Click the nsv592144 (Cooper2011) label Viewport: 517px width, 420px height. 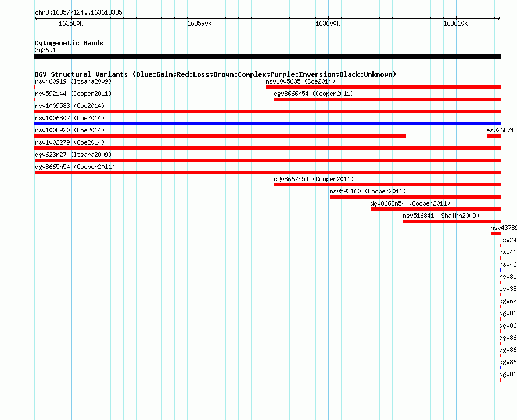(73, 94)
